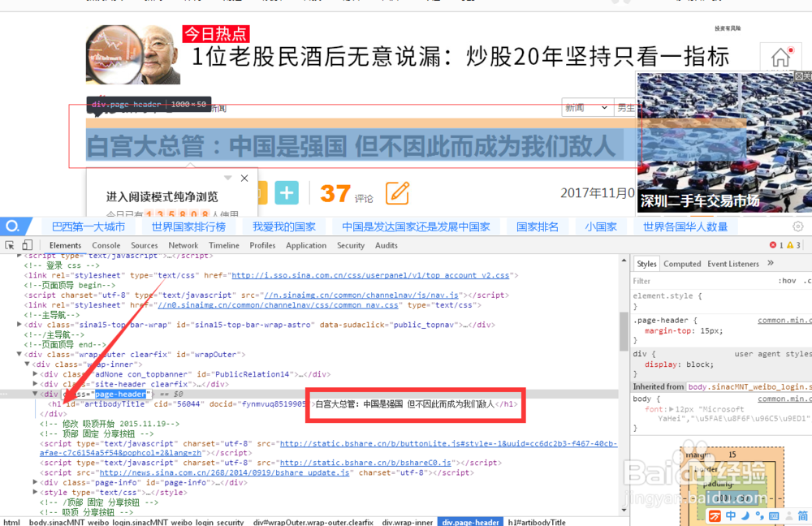Select the Styles pane tab
Screen dimensions: 812x526
(x=646, y=264)
